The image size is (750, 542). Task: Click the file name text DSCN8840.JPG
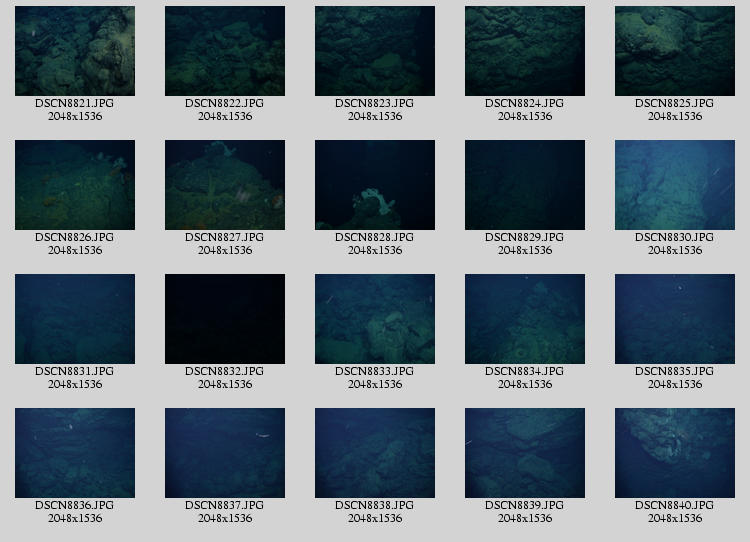coord(675,505)
